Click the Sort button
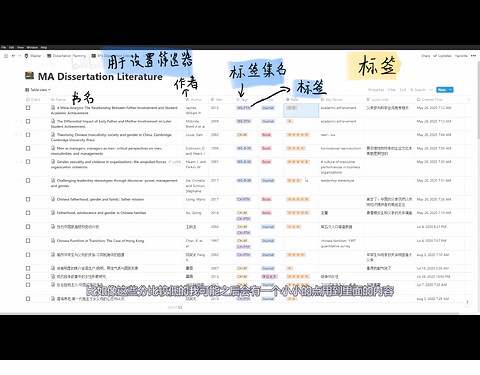Image resolution: width=480 pixels, height=375 pixels. tap(403, 90)
